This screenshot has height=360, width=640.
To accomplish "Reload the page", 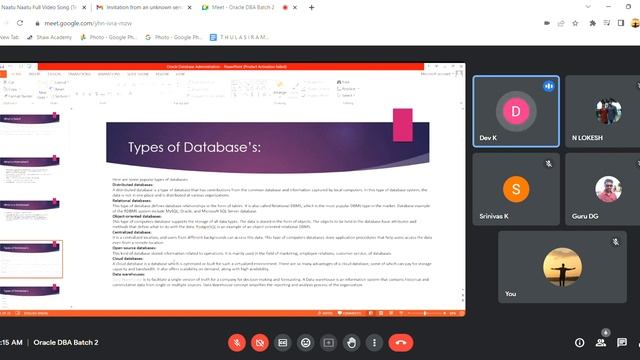I will pos(20,23).
